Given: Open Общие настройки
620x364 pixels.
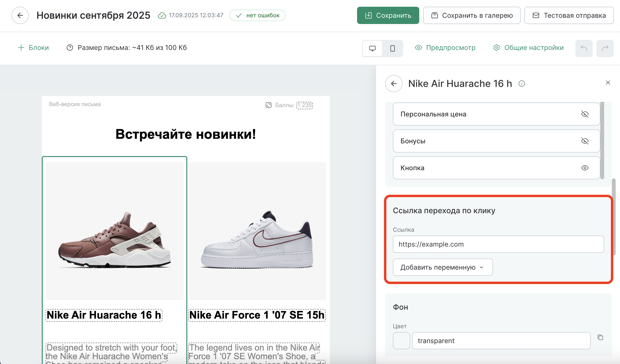Looking at the screenshot, I should coord(528,48).
